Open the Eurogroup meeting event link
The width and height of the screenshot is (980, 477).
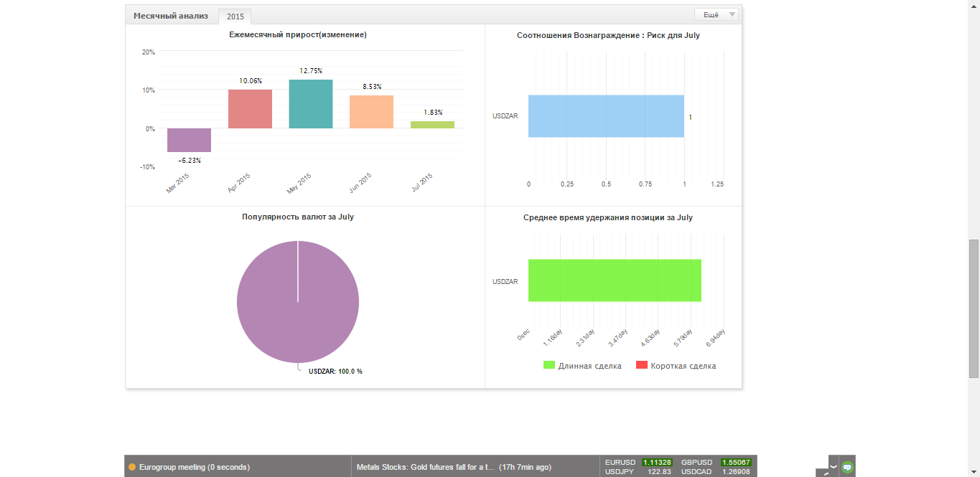tap(195, 467)
